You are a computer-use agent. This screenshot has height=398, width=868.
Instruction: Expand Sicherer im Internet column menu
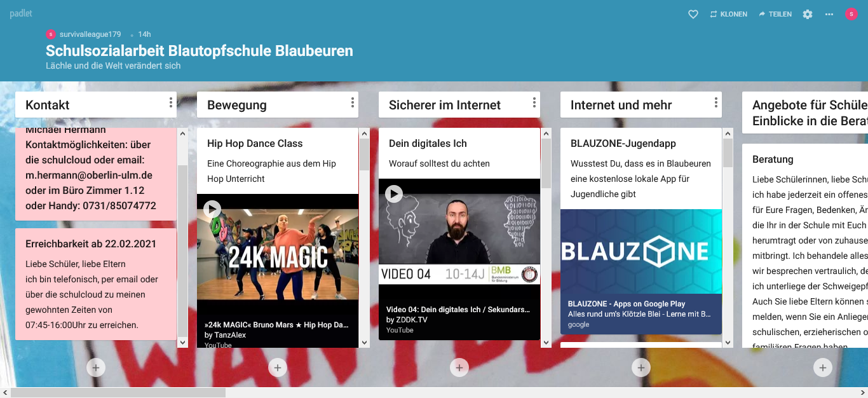pyautogui.click(x=534, y=103)
